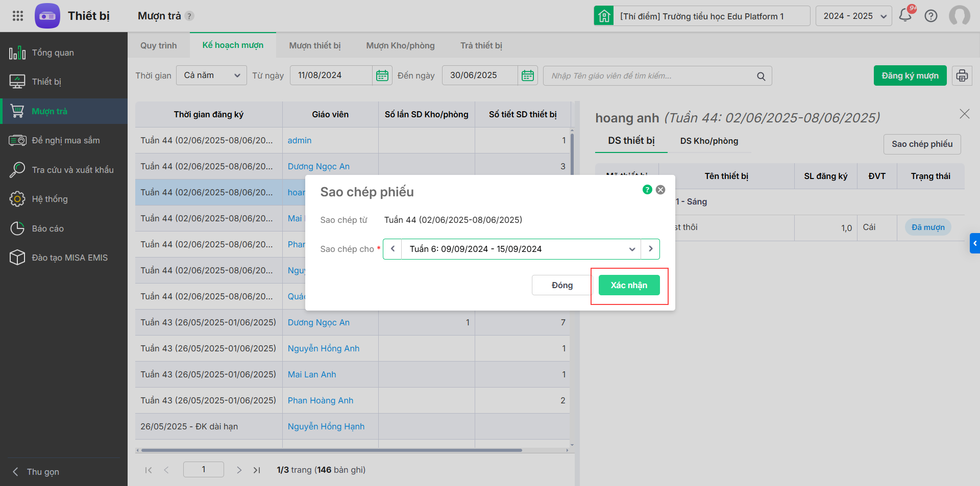Open Đề nghị mua sắm section
Image resolution: width=980 pixels, height=486 pixels.
pos(64,140)
